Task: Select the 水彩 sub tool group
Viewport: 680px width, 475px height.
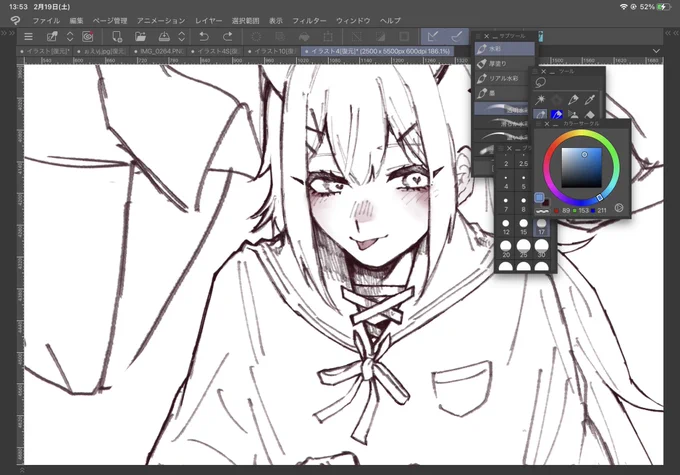Action: (504, 49)
